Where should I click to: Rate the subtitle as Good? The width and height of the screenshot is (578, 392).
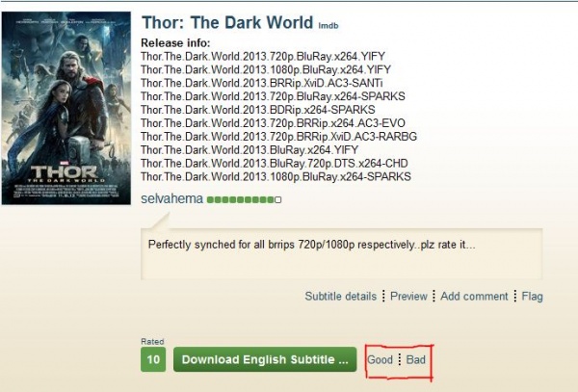pos(380,359)
